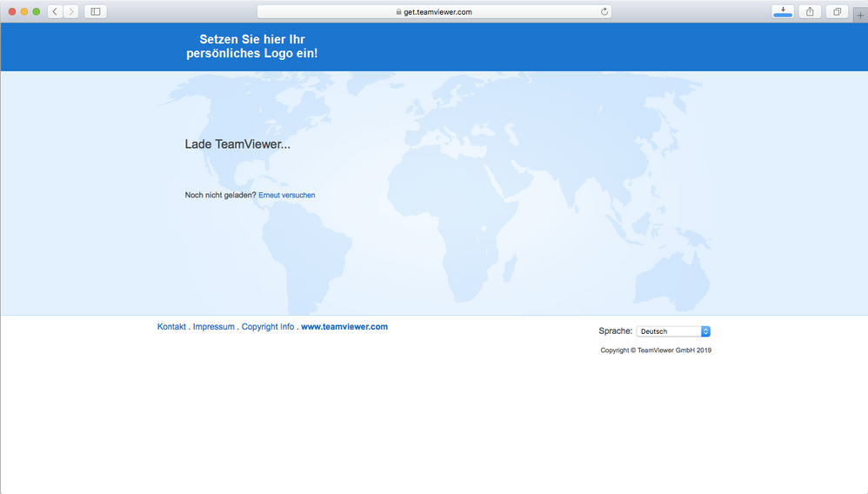Click the lock icon in the address bar
Viewport: 868px width, 494px height.
398,11
